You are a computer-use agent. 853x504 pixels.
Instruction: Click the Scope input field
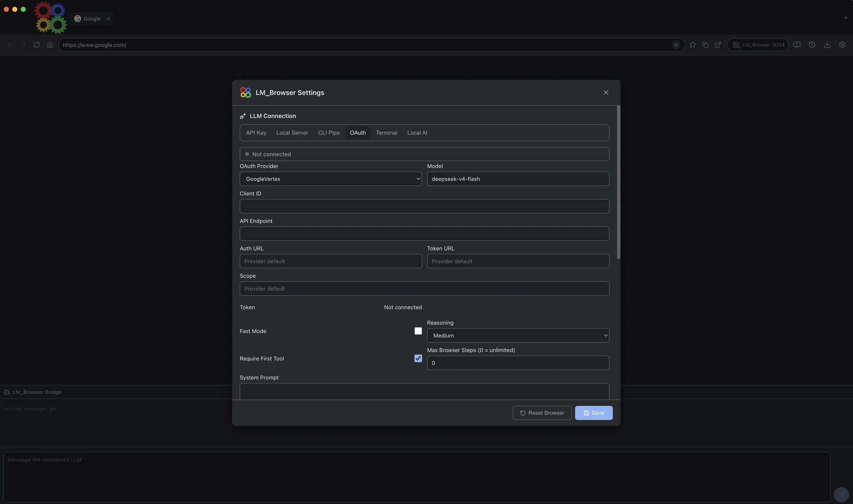point(425,289)
